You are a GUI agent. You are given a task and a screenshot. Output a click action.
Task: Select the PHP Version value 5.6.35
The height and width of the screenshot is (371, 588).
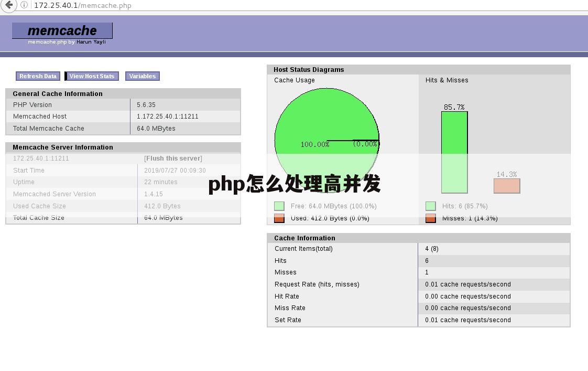click(x=146, y=105)
